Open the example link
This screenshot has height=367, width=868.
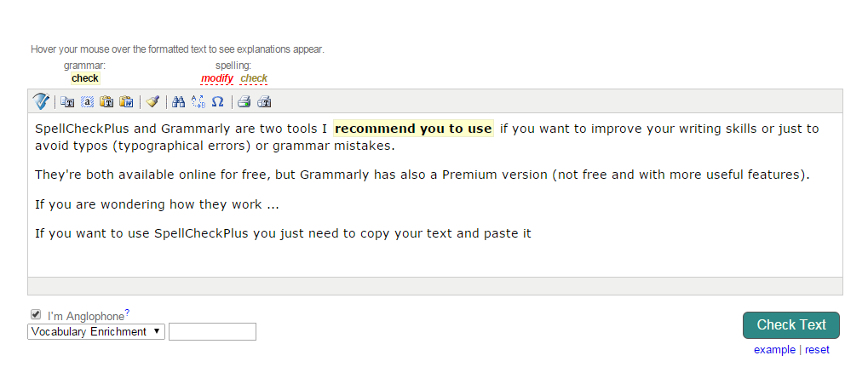pos(774,350)
